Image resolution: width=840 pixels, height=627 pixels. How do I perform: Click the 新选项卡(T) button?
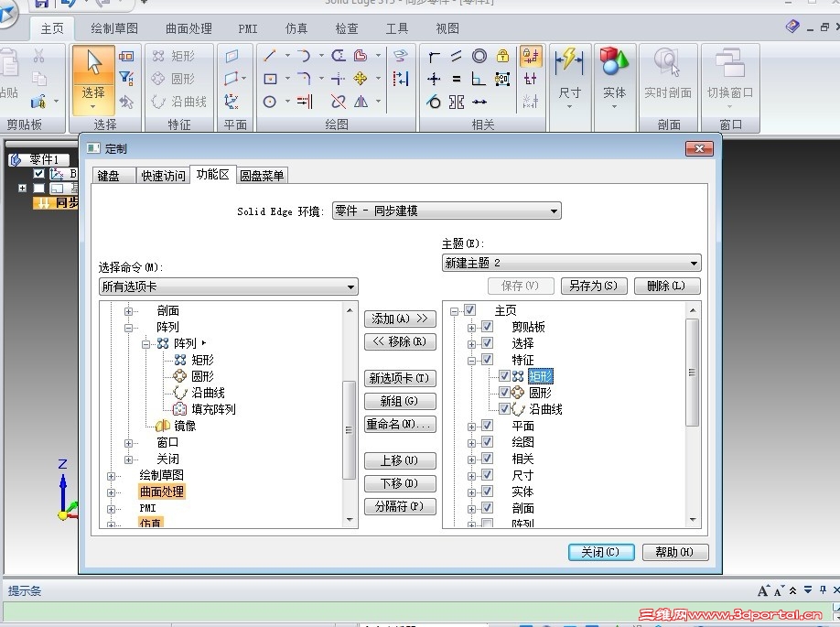click(400, 378)
